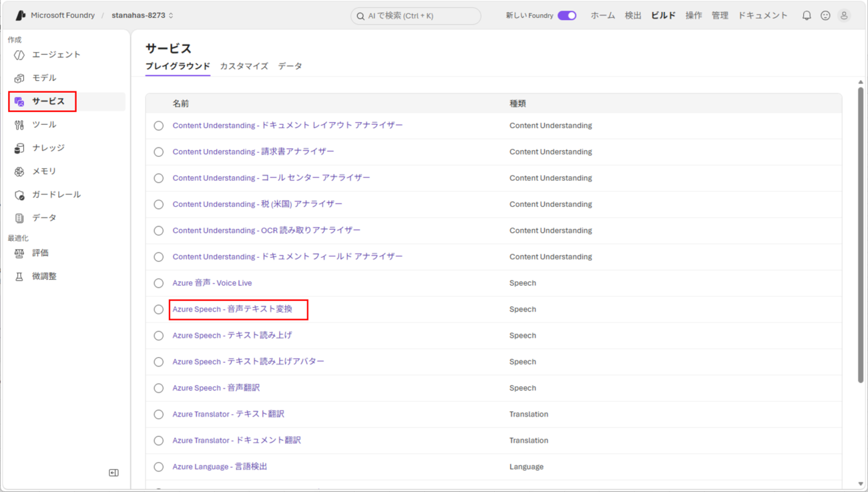Open the ホーム top menu
The height and width of the screenshot is (492, 868).
coord(603,15)
